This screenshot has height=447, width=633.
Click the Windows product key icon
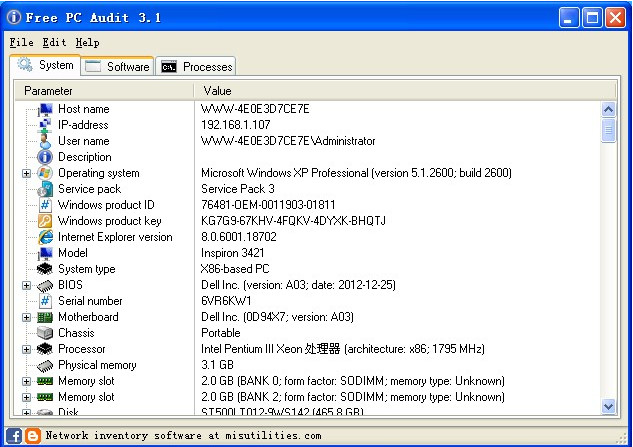pyautogui.click(x=45, y=221)
